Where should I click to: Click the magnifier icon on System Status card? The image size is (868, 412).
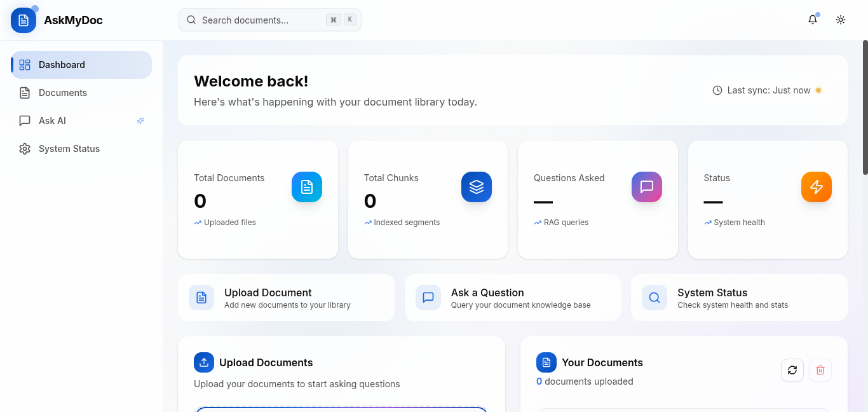(654, 297)
